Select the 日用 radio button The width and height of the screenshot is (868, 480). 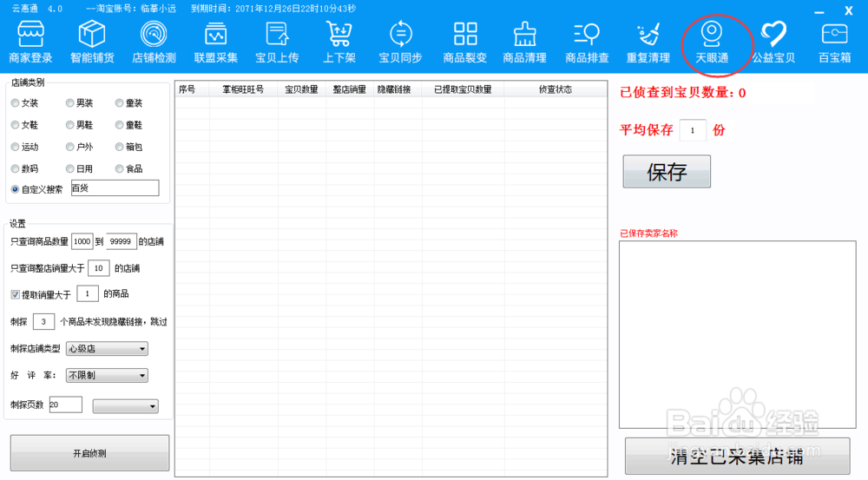click(x=69, y=169)
